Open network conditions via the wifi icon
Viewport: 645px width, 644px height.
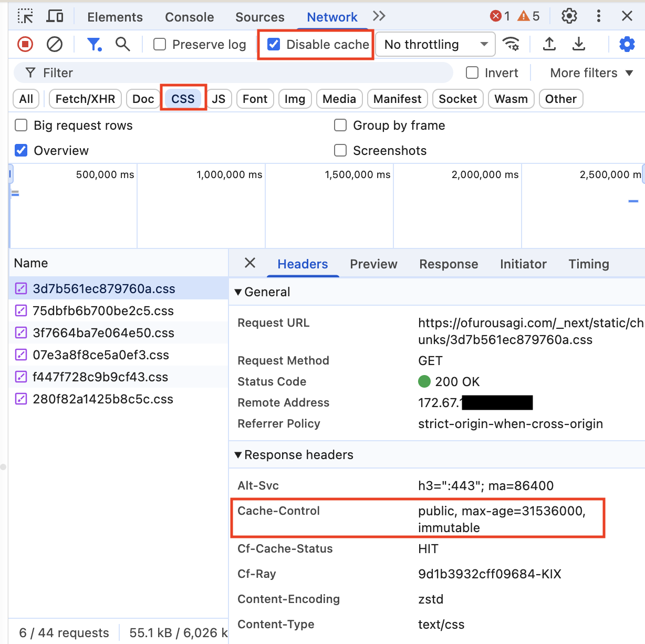512,44
